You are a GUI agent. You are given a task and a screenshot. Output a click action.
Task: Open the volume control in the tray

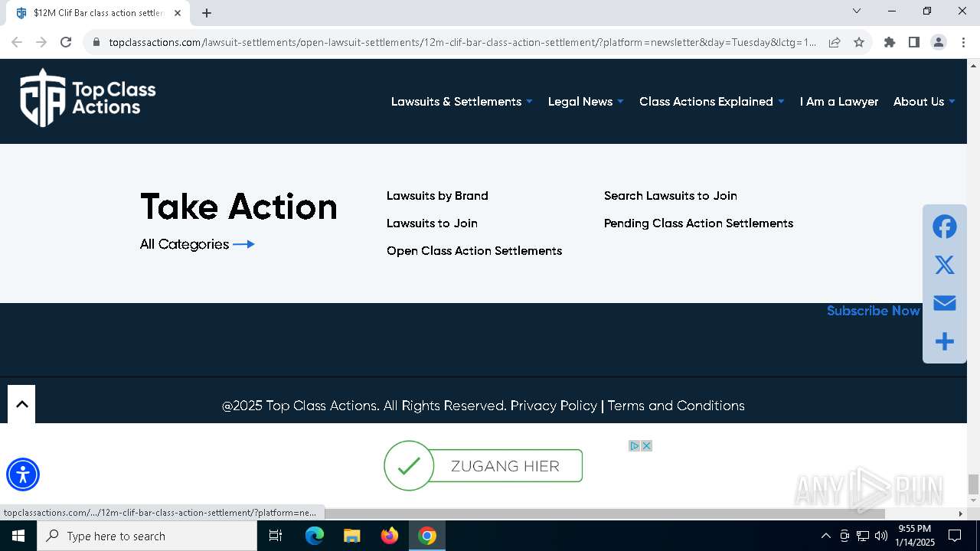click(881, 536)
